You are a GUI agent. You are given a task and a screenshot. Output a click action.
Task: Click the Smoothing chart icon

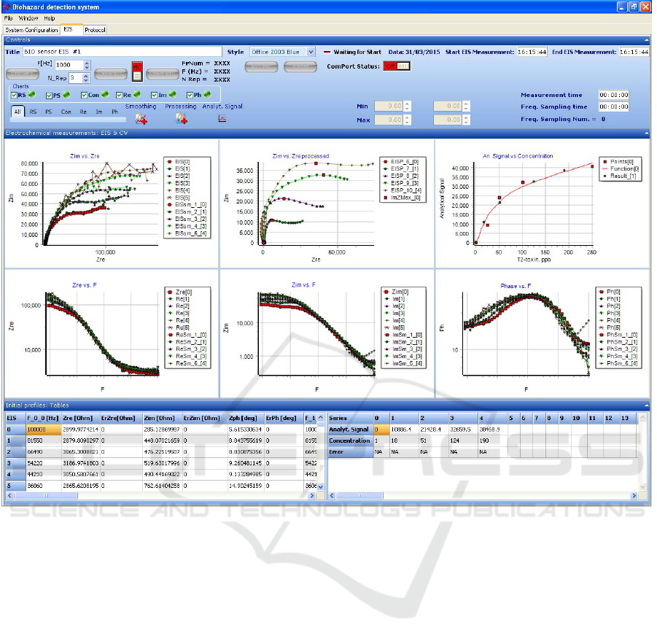tap(141, 120)
